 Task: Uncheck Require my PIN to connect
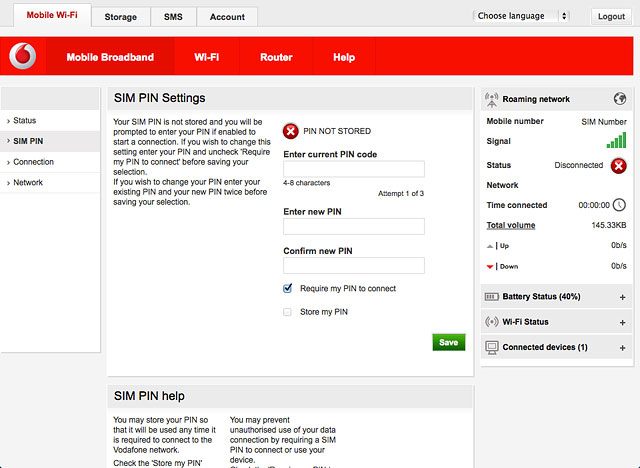click(x=287, y=288)
